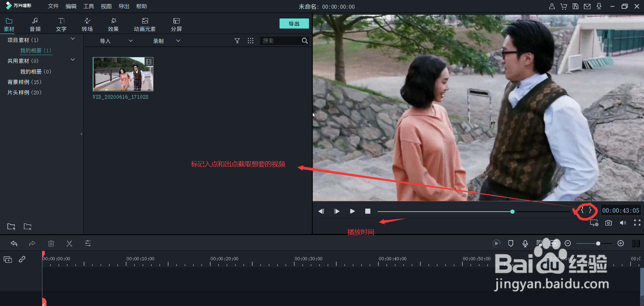Zoom timeline to fit icon
This screenshot has height=306, width=644.
[x=554, y=243]
